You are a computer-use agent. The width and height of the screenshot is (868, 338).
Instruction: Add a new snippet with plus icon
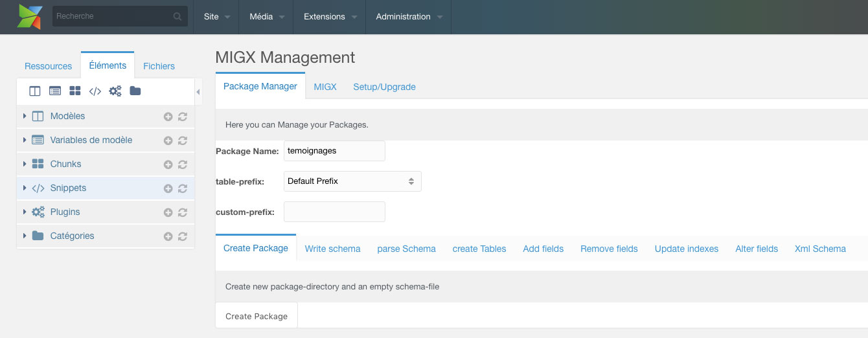(x=168, y=188)
